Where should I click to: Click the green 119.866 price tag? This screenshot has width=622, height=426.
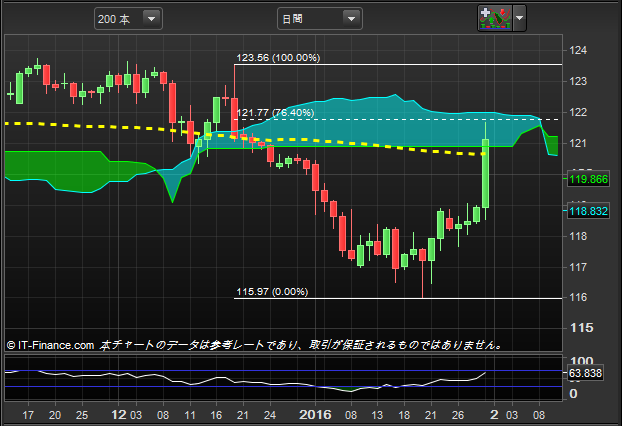[x=588, y=179]
